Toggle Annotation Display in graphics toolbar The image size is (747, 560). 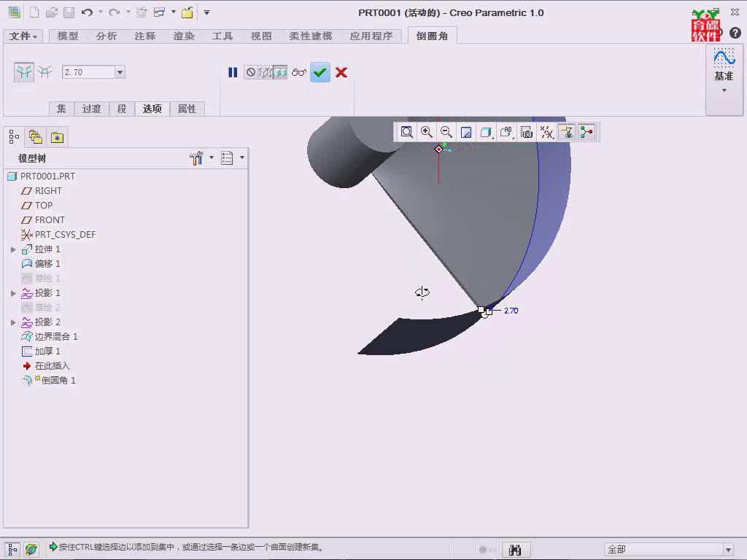[567, 132]
